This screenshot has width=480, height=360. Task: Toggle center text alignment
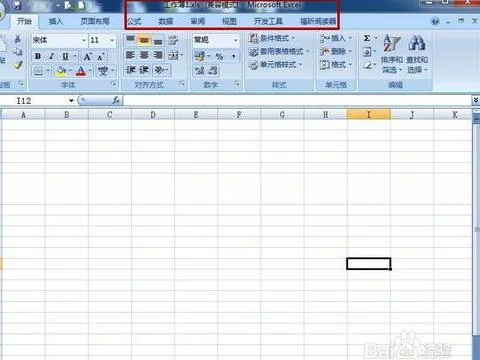pos(144,55)
